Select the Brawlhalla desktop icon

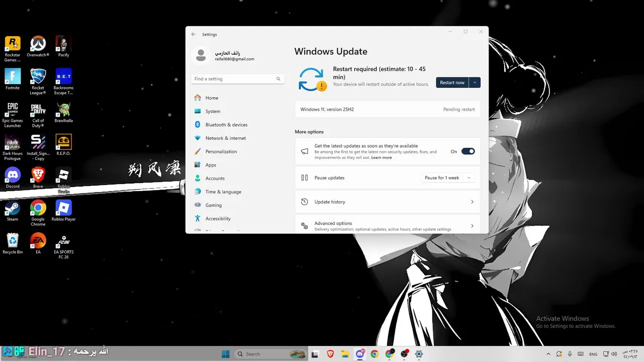pos(63,112)
